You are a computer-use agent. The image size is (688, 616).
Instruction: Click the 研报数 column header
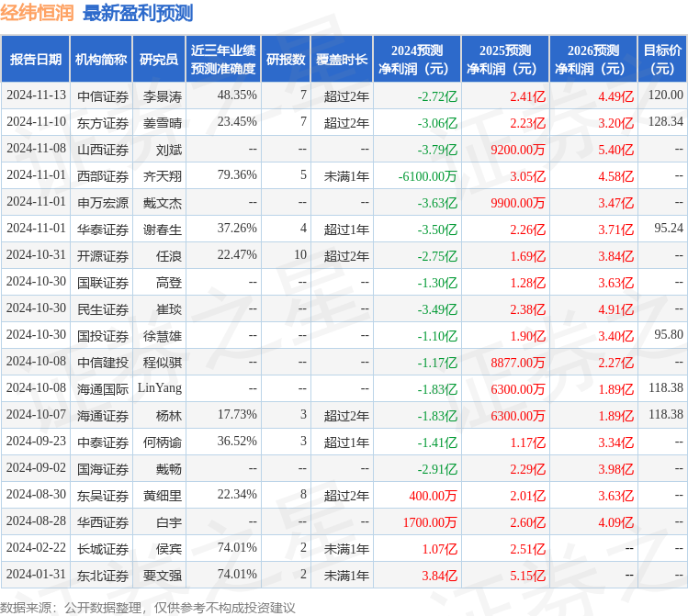[286, 60]
